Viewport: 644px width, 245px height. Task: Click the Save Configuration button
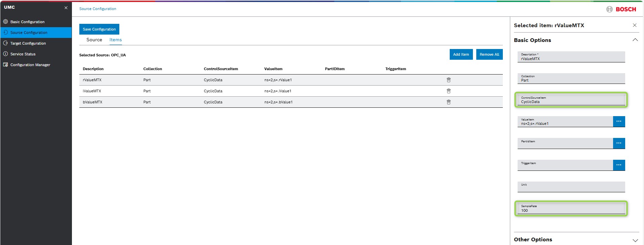[x=99, y=29]
